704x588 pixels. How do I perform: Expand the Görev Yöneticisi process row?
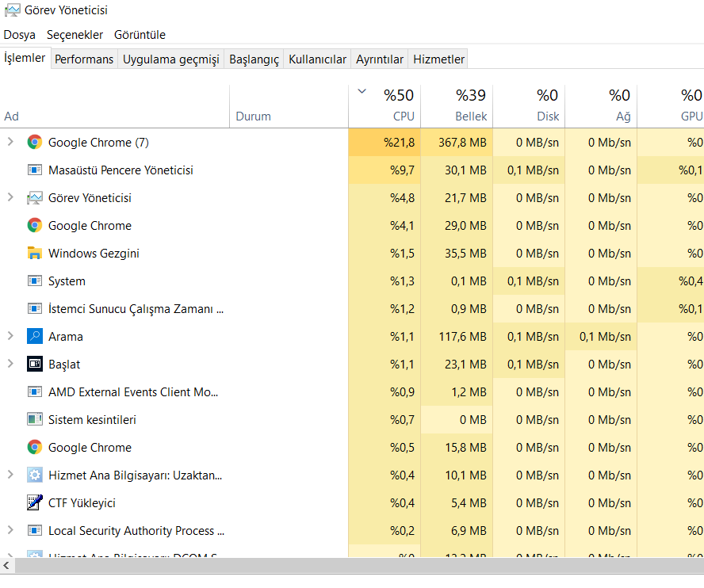pos(10,197)
